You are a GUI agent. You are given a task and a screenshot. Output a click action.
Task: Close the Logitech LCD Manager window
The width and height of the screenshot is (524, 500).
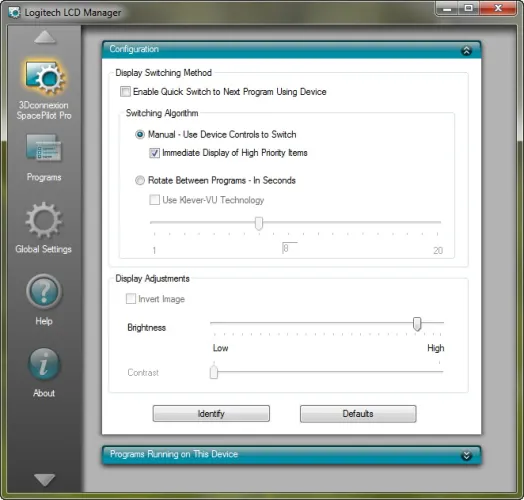(x=498, y=8)
